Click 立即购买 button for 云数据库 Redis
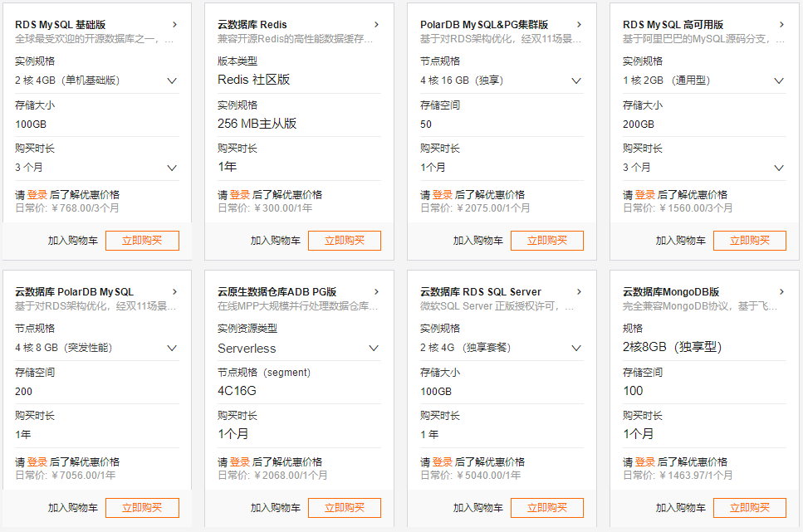 344,241
